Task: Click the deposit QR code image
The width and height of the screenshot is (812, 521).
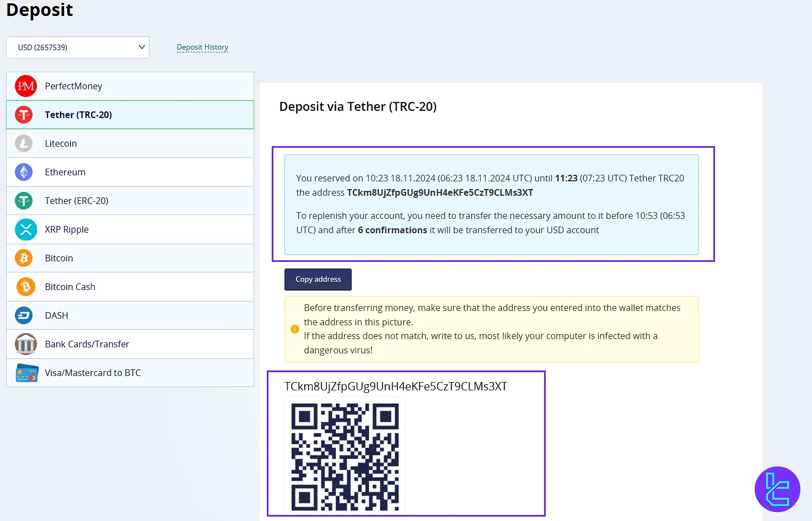Action: click(x=345, y=456)
